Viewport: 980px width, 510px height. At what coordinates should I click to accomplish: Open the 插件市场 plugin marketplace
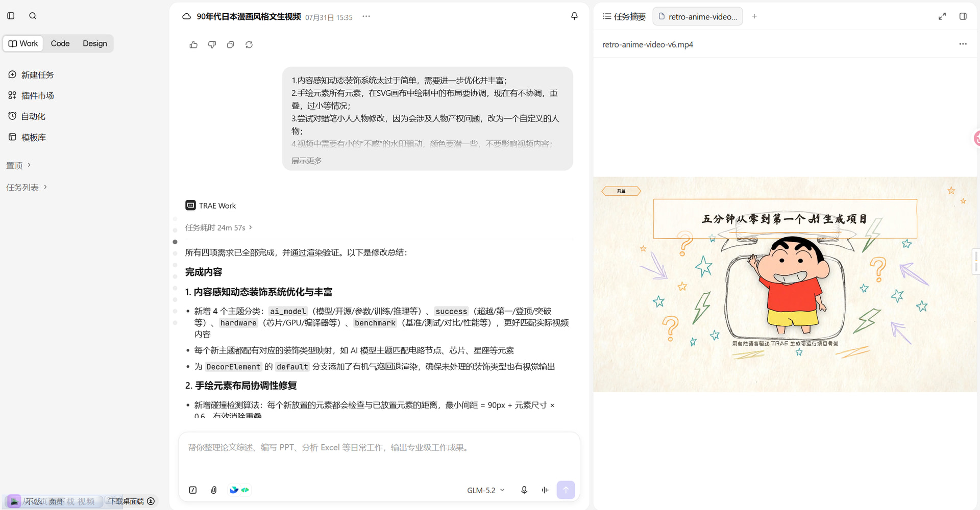point(31,95)
